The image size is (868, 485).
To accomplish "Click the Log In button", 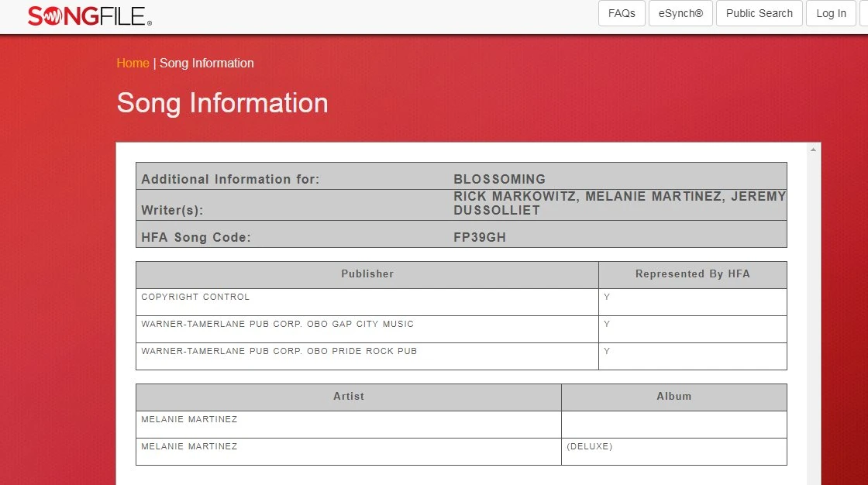I will click(x=831, y=13).
